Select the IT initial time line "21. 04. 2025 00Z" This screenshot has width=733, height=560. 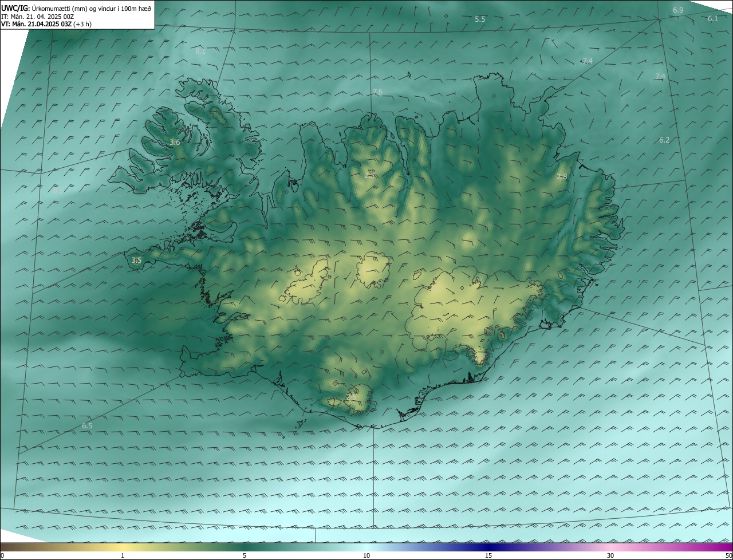click(37, 17)
